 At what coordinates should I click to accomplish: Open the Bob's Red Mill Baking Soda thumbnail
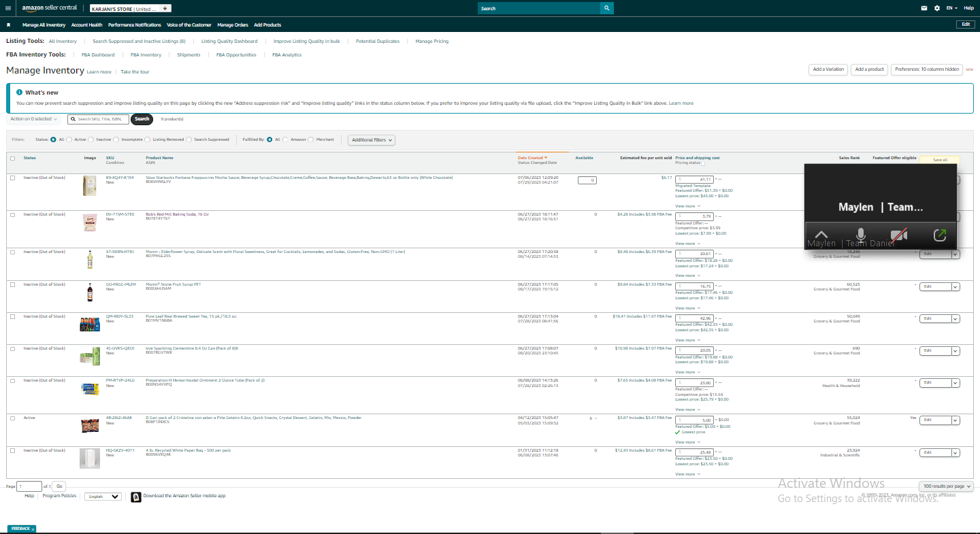coord(89,222)
